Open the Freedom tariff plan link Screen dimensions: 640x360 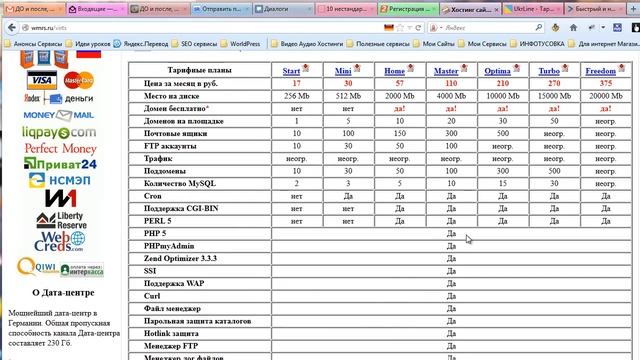[600, 71]
